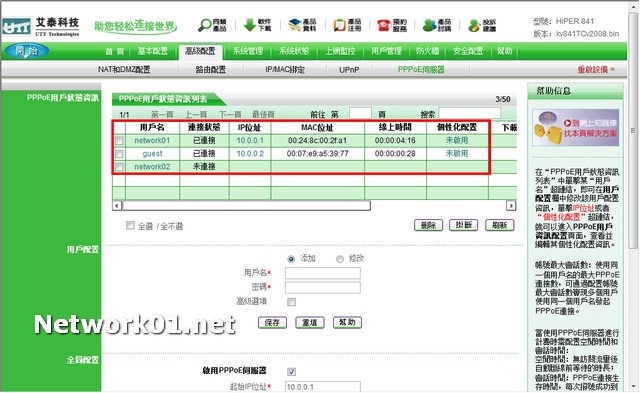Image resolution: width=640 pixels, height=393 pixels.
Task: Click the help banner knowledge base thumbnail
Action: tap(576, 128)
